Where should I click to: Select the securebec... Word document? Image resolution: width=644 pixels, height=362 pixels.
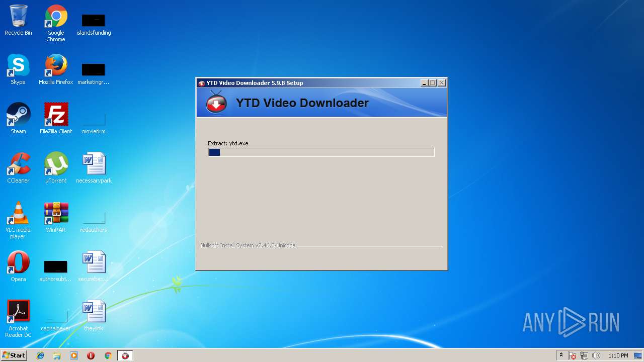94,266
